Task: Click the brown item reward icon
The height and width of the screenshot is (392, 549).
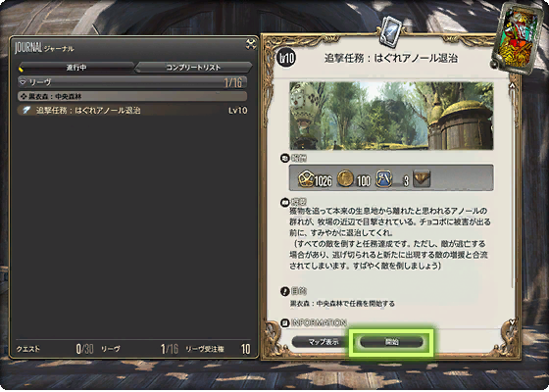Action: click(x=422, y=178)
